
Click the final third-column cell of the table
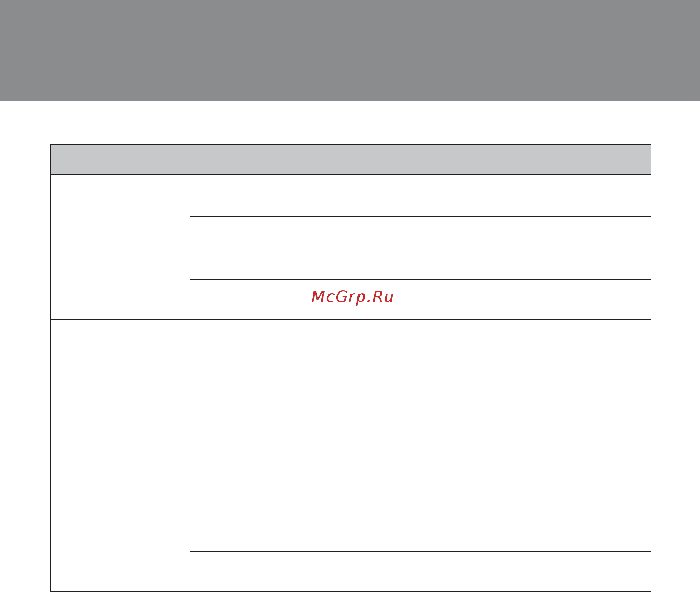click(542, 571)
